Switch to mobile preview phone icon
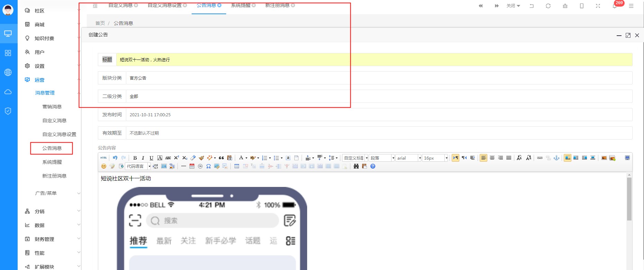644x270 pixels. click(x=582, y=6)
